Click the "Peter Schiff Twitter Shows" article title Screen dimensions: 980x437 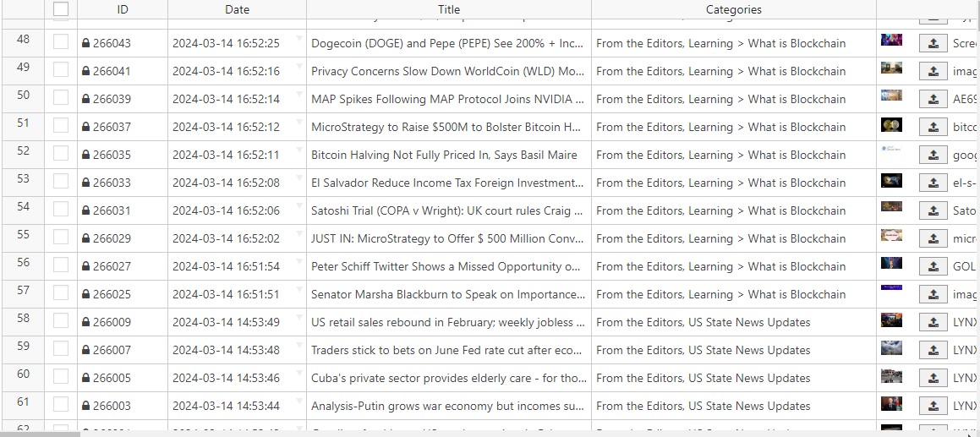pos(446,266)
